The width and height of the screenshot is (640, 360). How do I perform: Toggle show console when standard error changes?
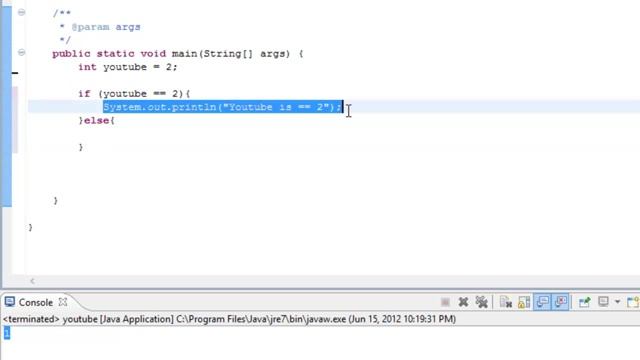[x=561, y=302]
